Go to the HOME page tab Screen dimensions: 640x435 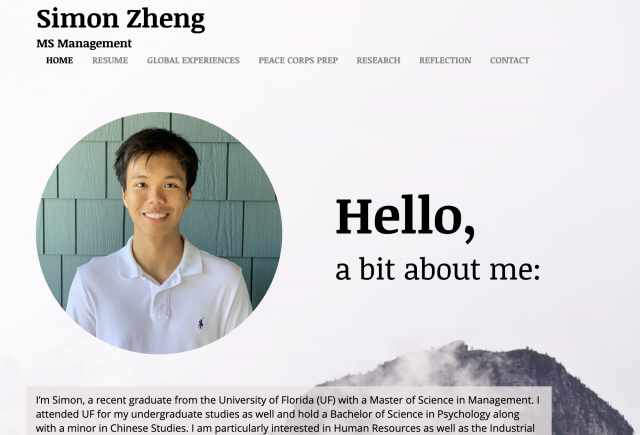coord(60,60)
